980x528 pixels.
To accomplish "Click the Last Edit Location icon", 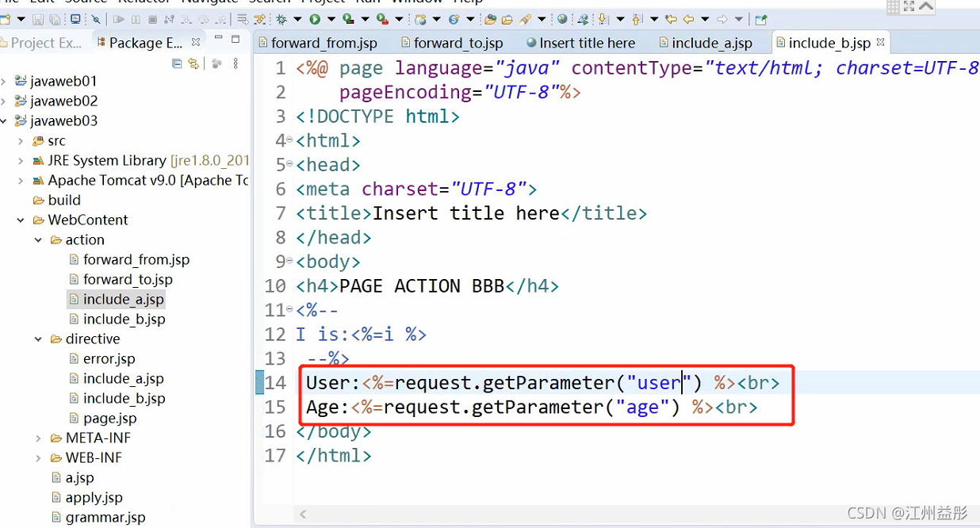I will (x=671, y=19).
